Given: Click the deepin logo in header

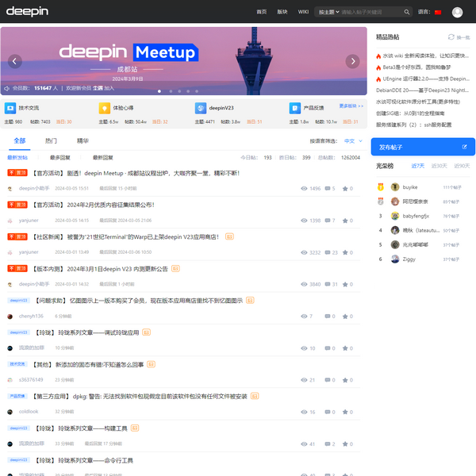Looking at the screenshot, I should click(x=28, y=12).
